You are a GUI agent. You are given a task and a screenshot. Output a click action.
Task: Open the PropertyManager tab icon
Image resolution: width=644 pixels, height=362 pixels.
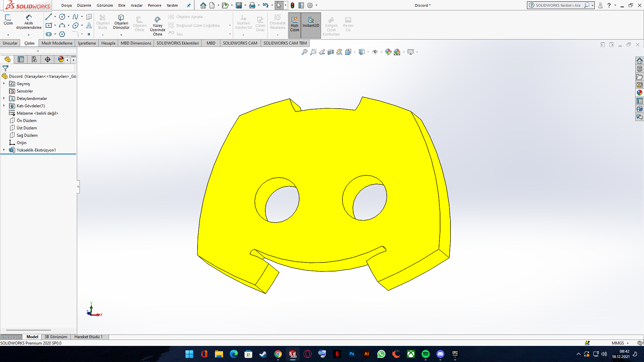(21, 59)
